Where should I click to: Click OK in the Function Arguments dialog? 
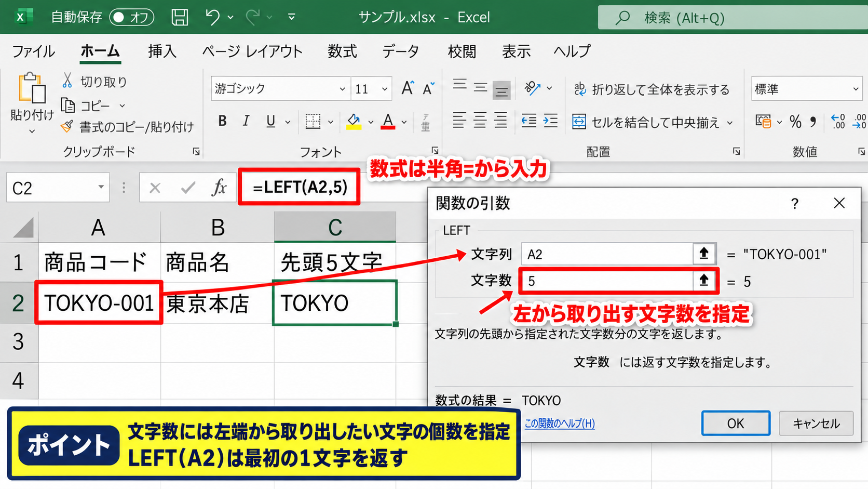coord(736,423)
